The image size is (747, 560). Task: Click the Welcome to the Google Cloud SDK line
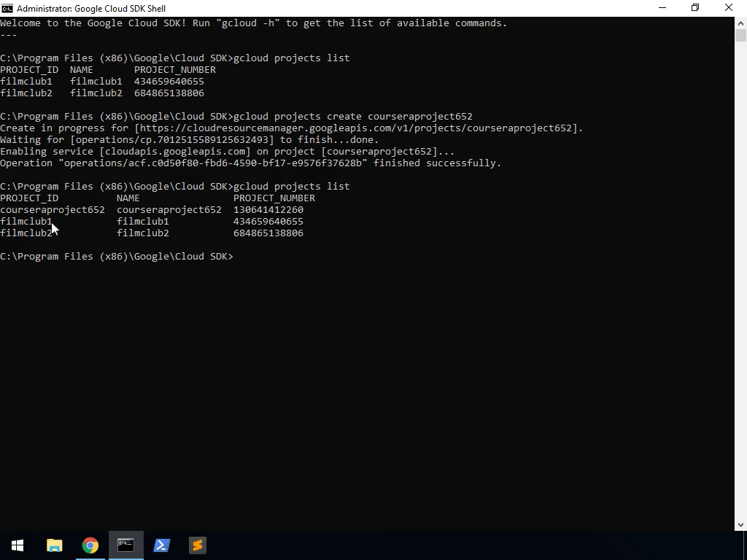(x=253, y=23)
